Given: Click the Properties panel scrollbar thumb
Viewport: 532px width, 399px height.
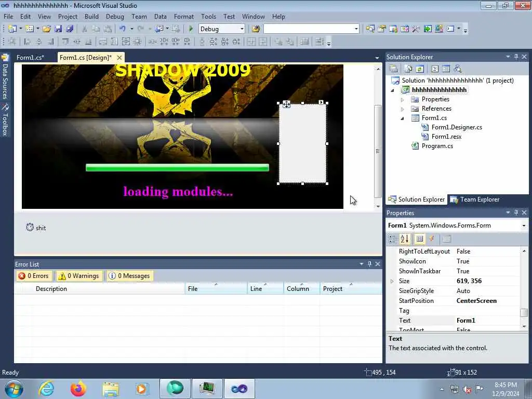Looking at the screenshot, I should click(524, 312).
